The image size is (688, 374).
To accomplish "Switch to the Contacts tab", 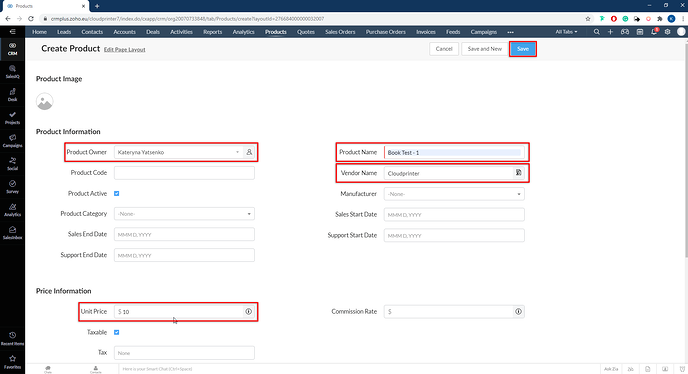I will click(92, 32).
